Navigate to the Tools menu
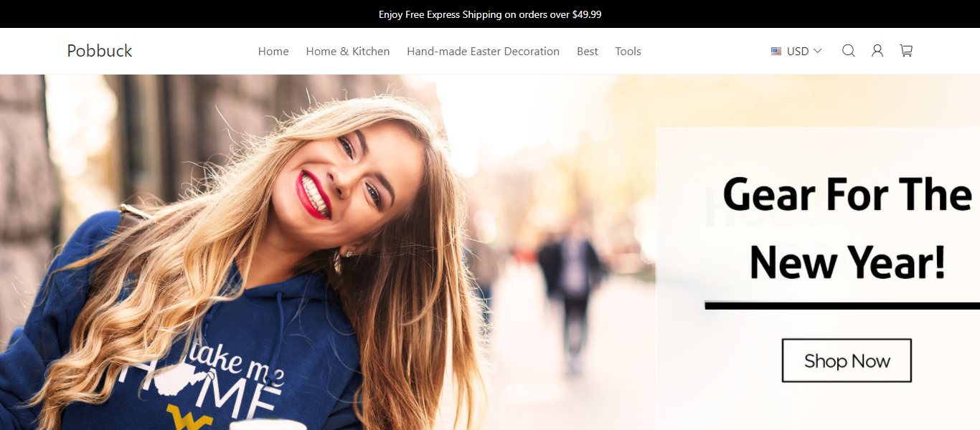 tap(628, 52)
